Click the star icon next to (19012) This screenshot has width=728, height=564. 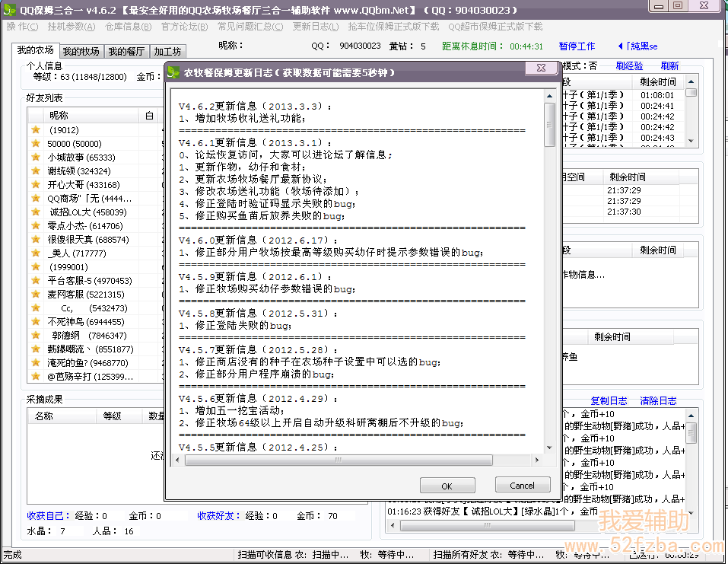35,129
